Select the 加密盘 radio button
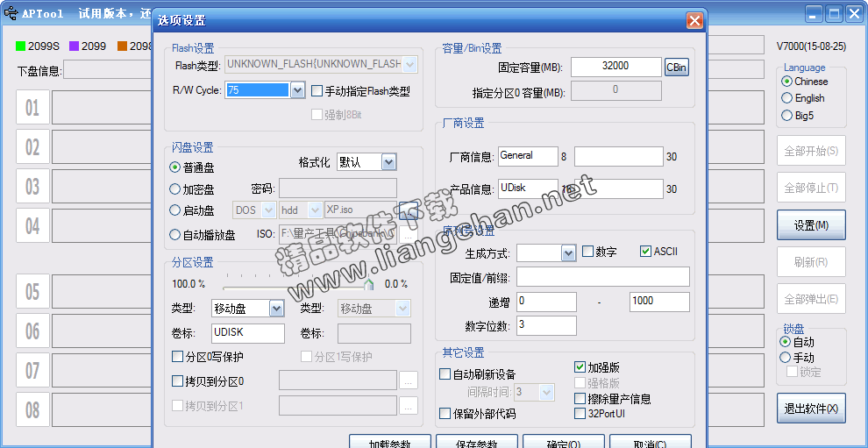The width and height of the screenshot is (868, 448). coord(174,189)
